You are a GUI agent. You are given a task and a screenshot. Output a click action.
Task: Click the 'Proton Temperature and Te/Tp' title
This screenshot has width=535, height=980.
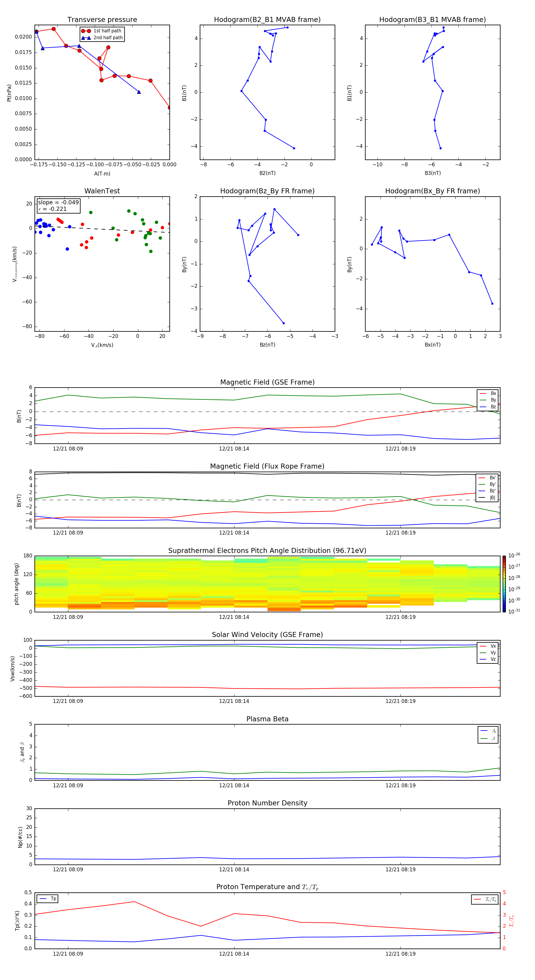267,887
